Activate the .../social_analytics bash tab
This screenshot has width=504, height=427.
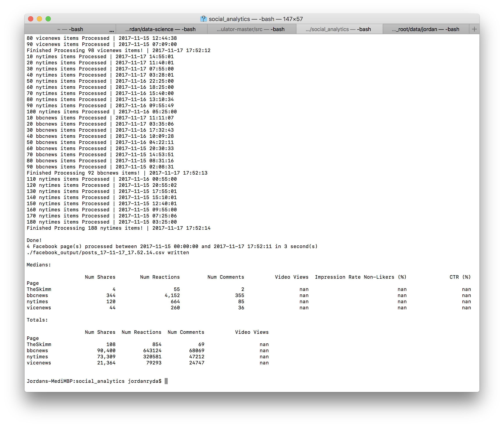coord(338,29)
